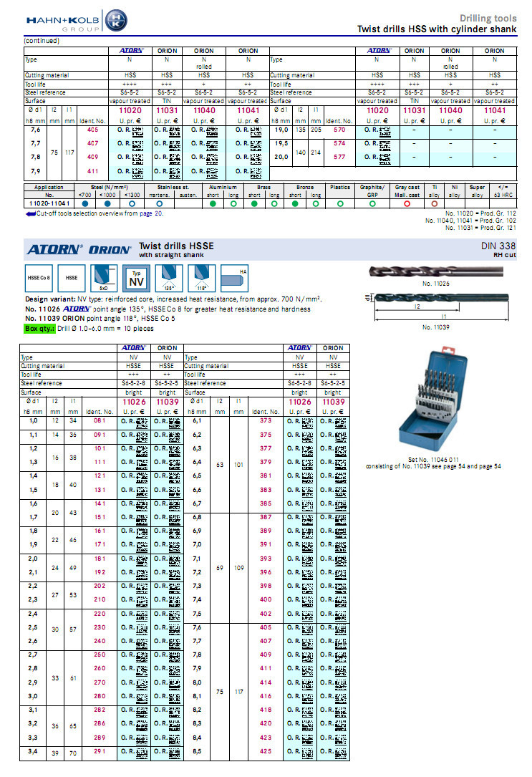Click ident number 291 for diameter 3,4
The width and height of the screenshot is (532, 777).
pos(100,752)
